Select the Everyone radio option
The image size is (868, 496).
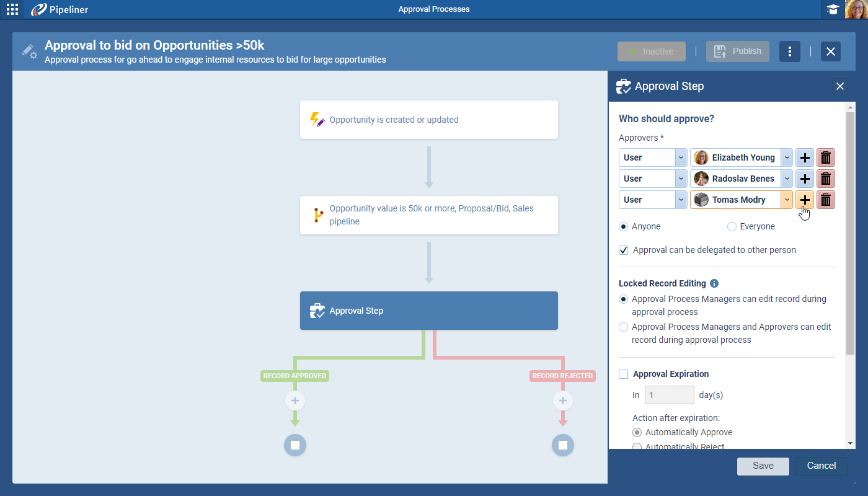732,227
